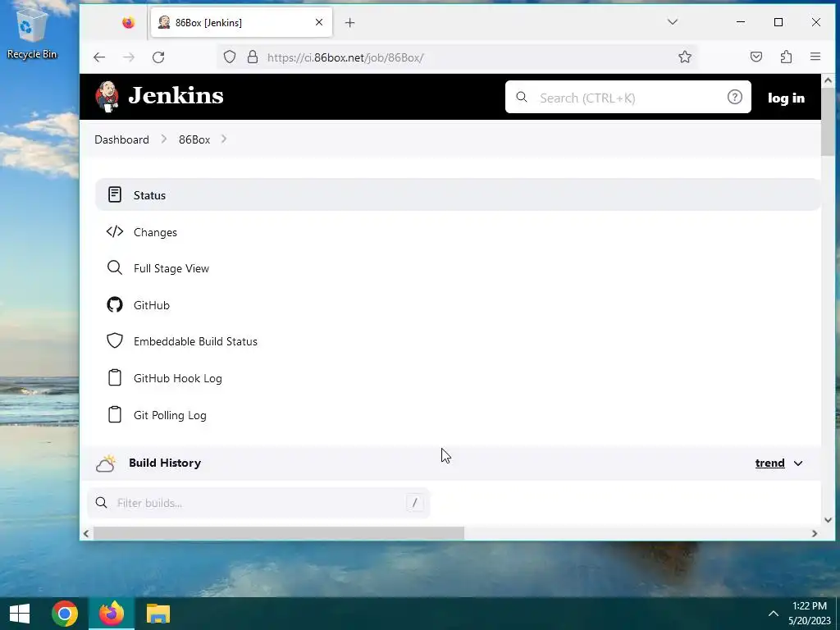This screenshot has width=840, height=630.
Task: Save page to Pocket
Action: (x=756, y=57)
